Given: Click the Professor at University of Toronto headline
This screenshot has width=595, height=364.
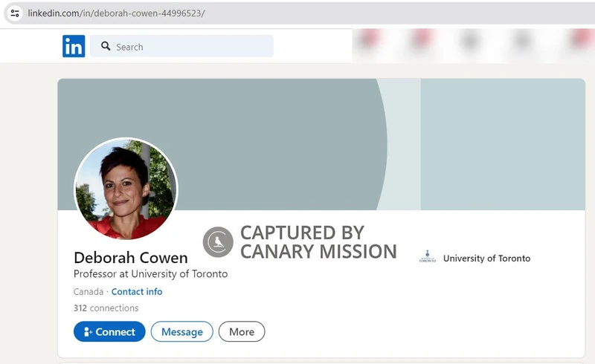Looking at the screenshot, I should (151, 274).
